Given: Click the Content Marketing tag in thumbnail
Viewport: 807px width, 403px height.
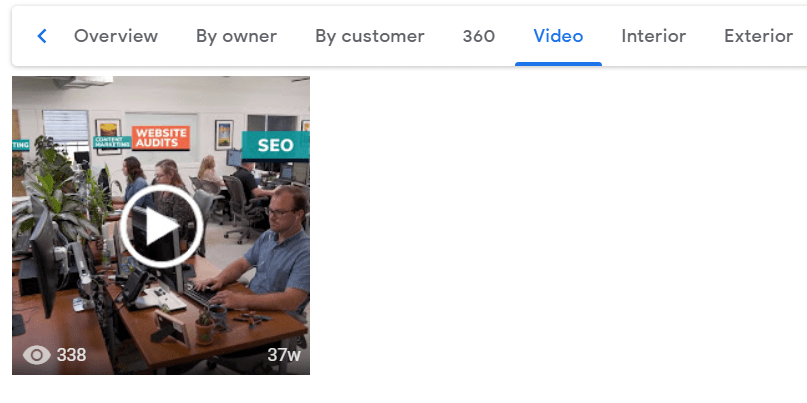Looking at the screenshot, I should [x=112, y=143].
